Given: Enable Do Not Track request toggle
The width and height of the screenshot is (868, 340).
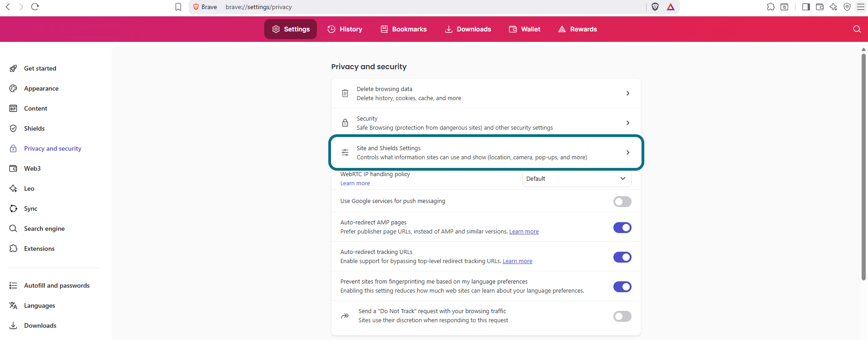Looking at the screenshot, I should [622, 316].
